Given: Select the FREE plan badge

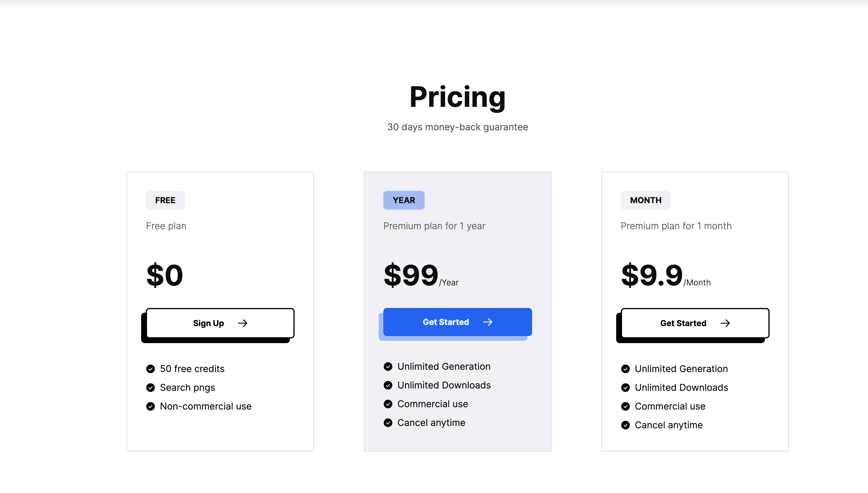Looking at the screenshot, I should coord(165,200).
